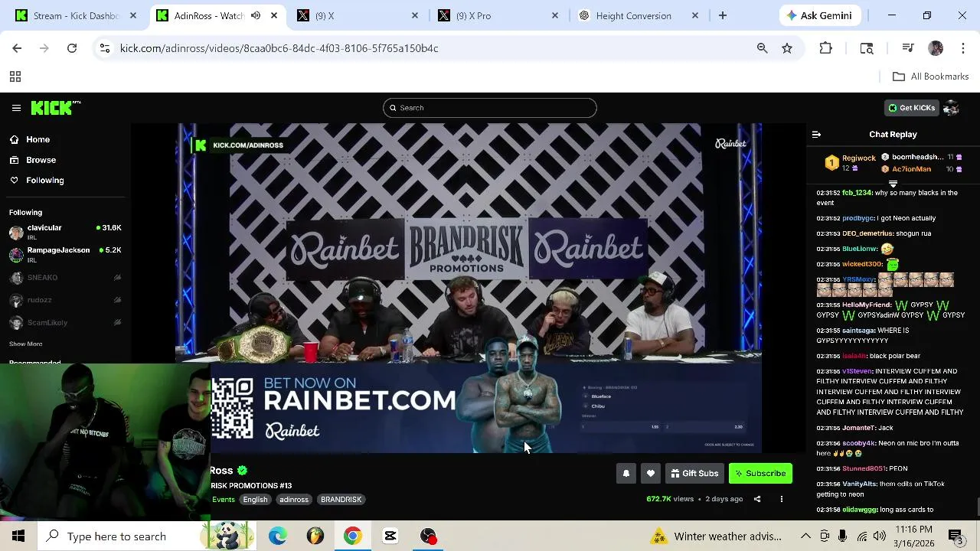The height and width of the screenshot is (551, 980).
Task: Click chat user V1Steven's name
Action: coord(857,371)
